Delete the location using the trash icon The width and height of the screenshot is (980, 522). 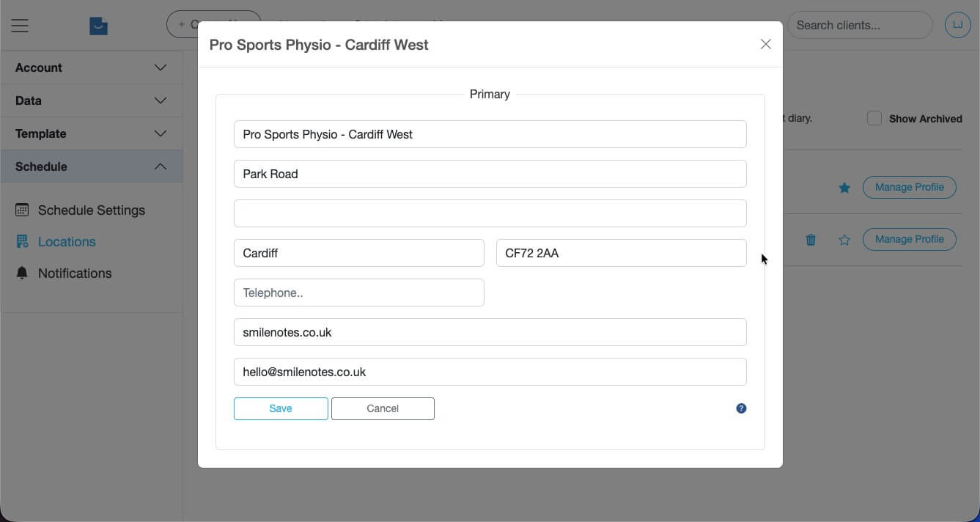(x=811, y=239)
